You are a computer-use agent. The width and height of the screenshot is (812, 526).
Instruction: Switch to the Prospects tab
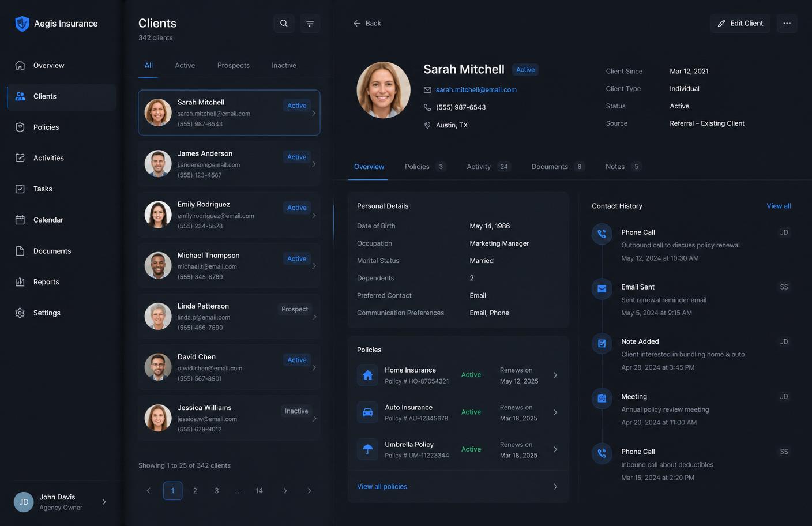234,65
